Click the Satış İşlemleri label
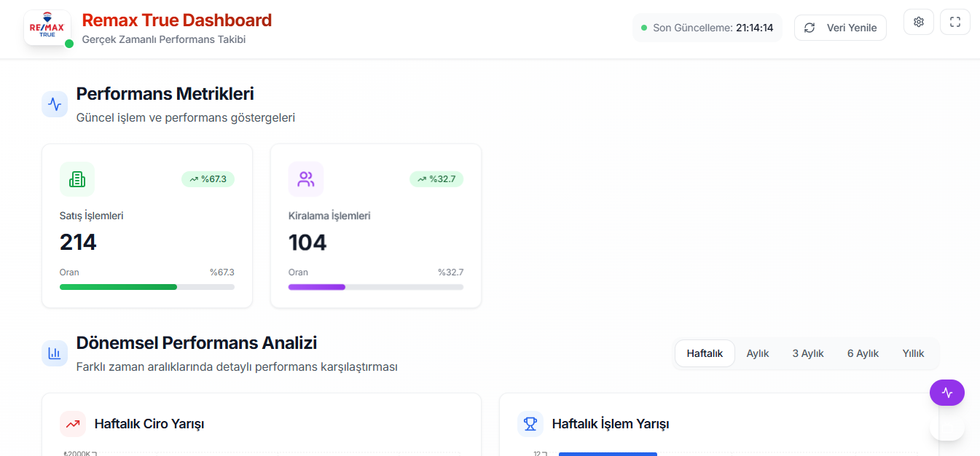980x456 pixels. click(92, 216)
